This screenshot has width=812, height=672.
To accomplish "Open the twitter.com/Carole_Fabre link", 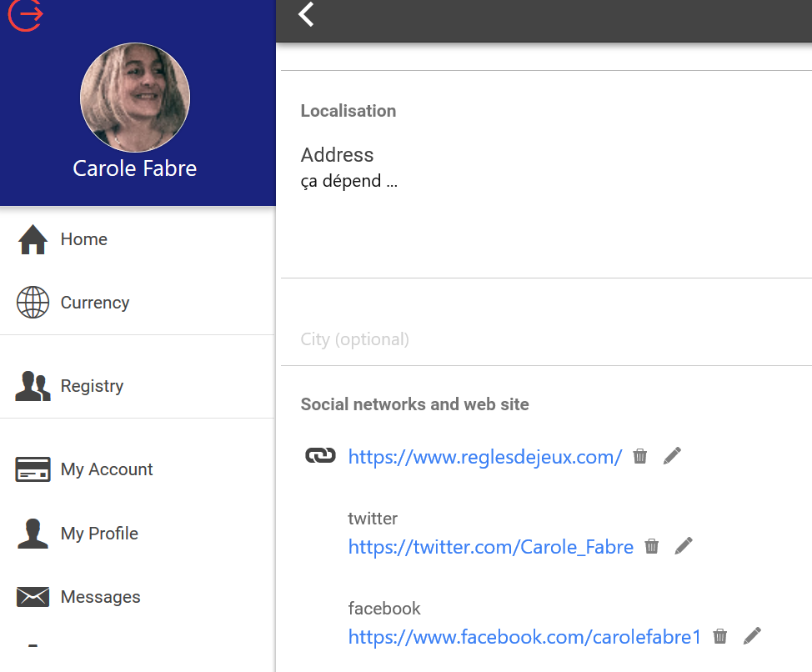I will pyautogui.click(x=490, y=547).
